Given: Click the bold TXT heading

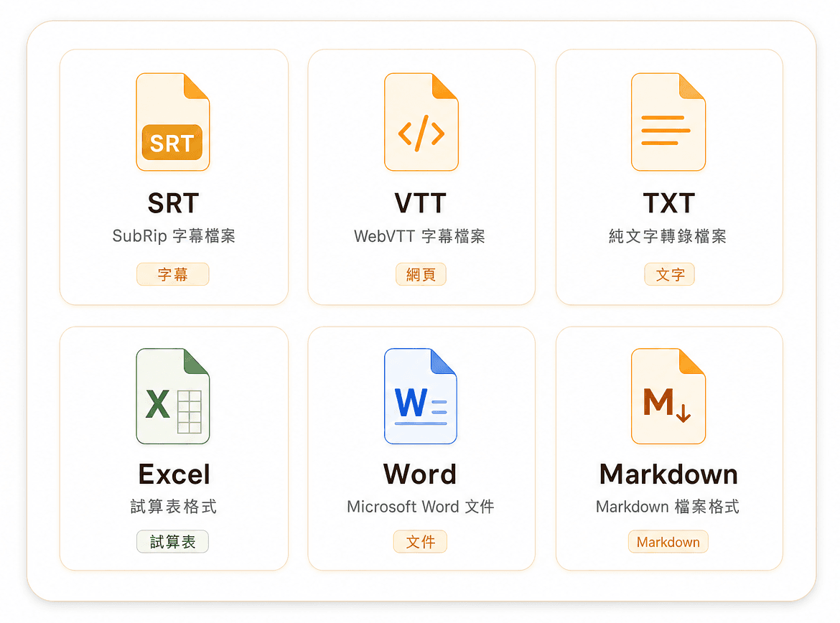Looking at the screenshot, I should coord(669,204).
